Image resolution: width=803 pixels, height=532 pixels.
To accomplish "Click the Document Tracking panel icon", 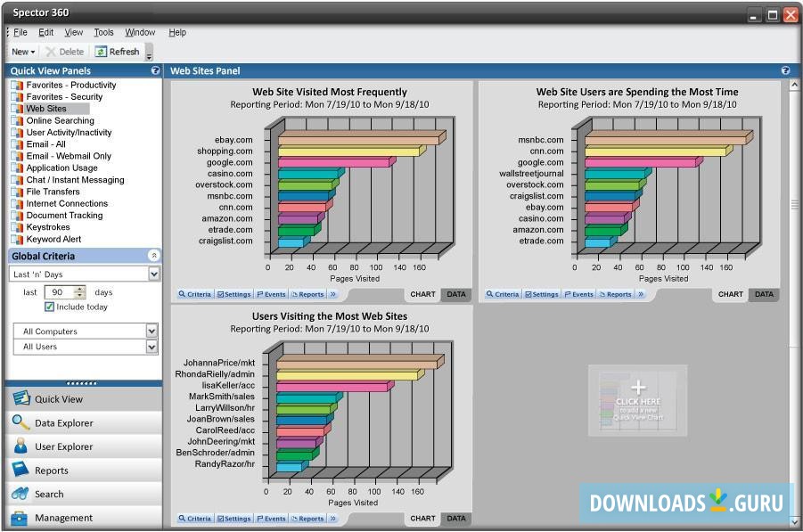I will pyautogui.click(x=17, y=216).
